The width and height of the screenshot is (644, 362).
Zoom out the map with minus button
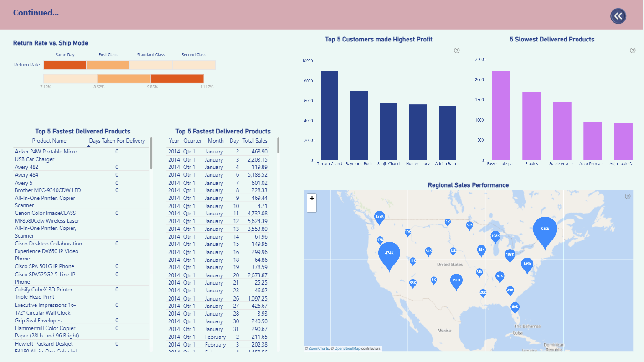click(x=312, y=208)
